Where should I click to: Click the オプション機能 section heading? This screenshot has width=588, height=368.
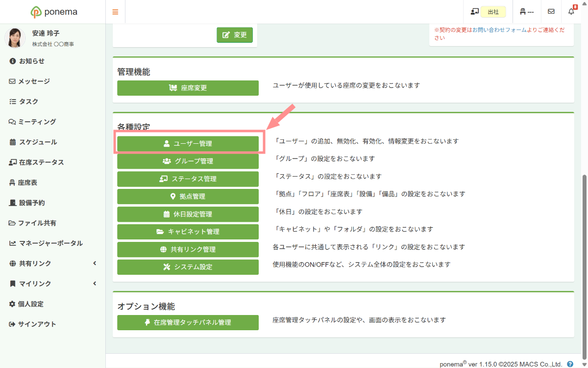click(x=146, y=306)
